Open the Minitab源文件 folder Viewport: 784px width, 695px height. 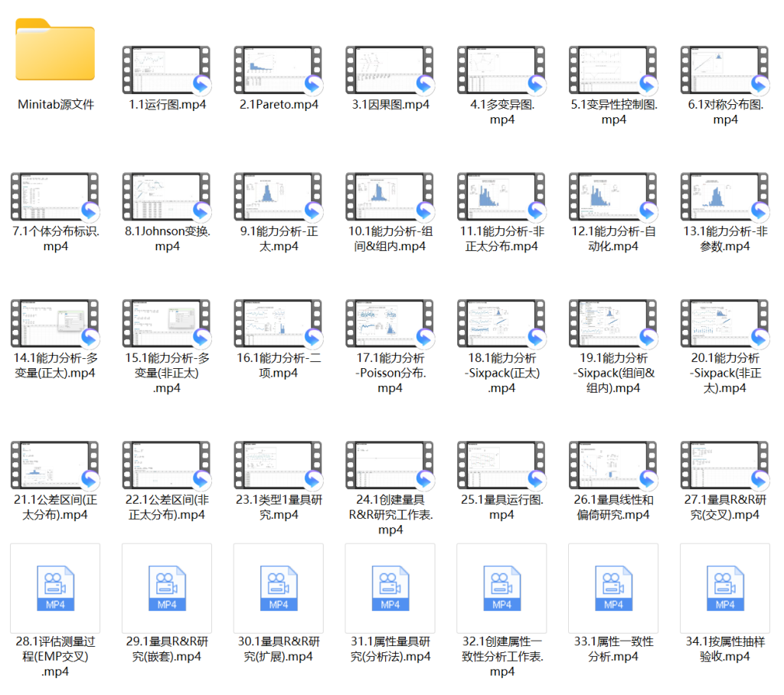pyautogui.click(x=55, y=51)
